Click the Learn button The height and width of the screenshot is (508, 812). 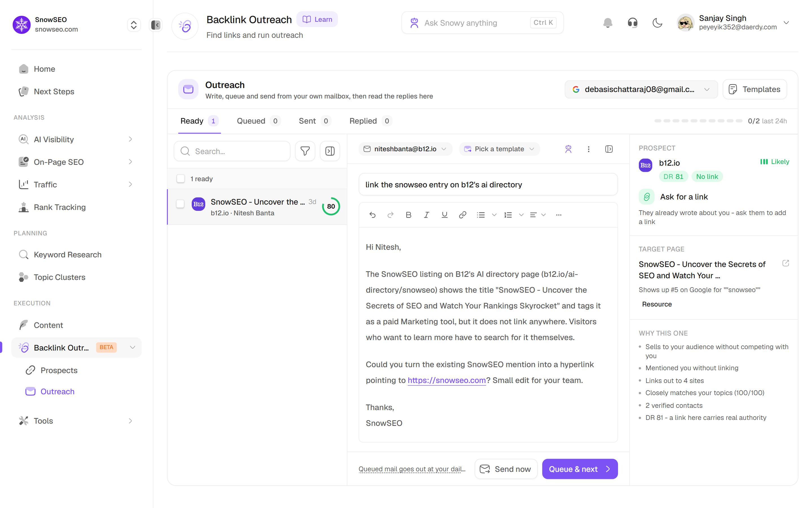point(317,19)
